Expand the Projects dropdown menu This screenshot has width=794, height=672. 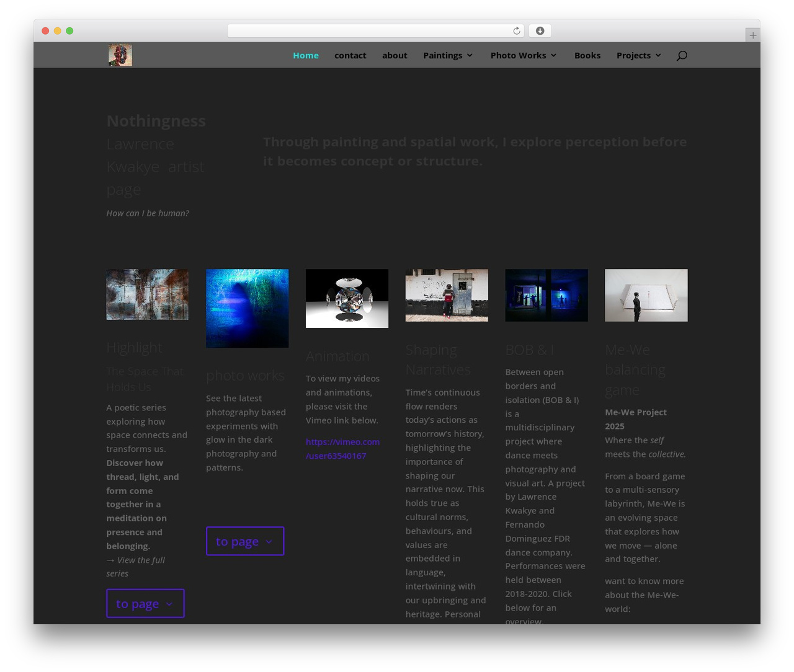[x=639, y=55]
